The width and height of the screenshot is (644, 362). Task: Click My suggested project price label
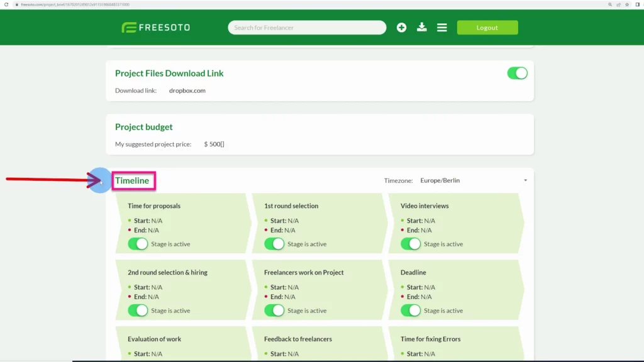click(153, 144)
